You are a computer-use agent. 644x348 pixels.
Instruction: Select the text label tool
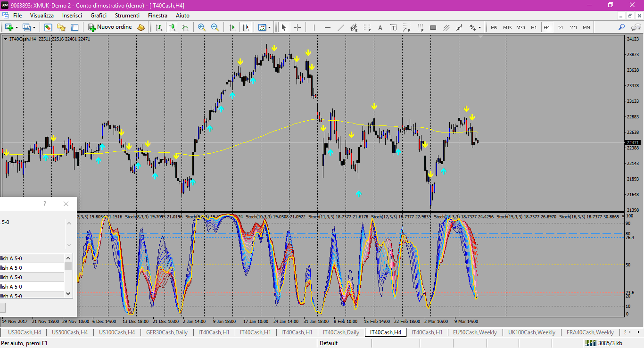click(394, 27)
